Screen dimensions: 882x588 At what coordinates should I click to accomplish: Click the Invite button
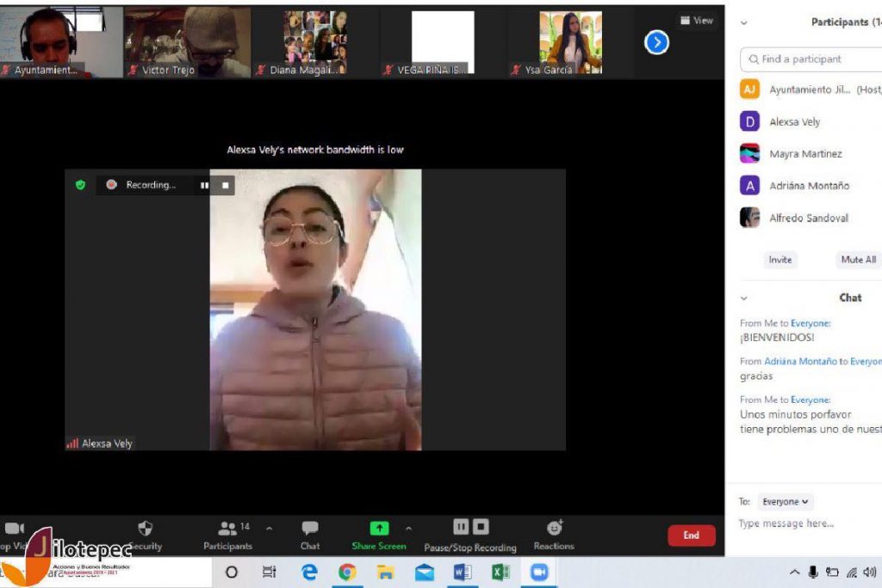point(780,259)
